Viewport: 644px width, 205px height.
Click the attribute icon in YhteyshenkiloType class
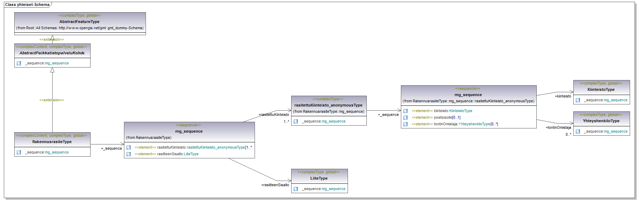point(578,132)
